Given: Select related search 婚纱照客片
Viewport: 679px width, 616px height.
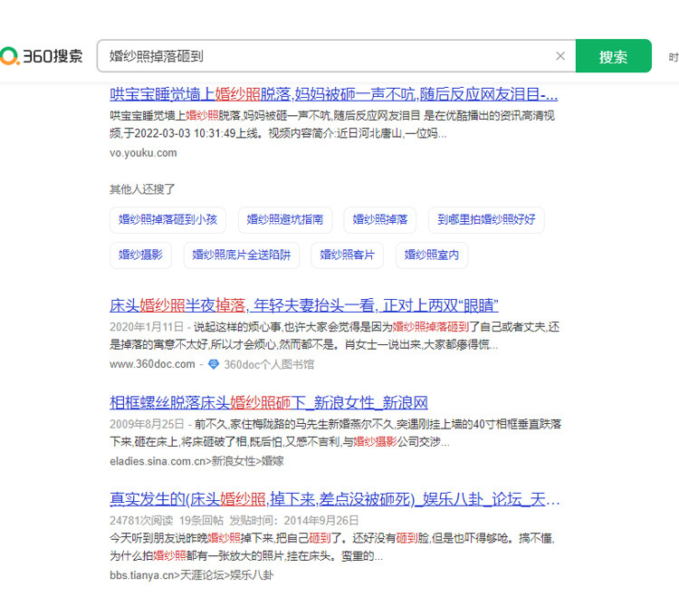Looking at the screenshot, I should (x=348, y=255).
